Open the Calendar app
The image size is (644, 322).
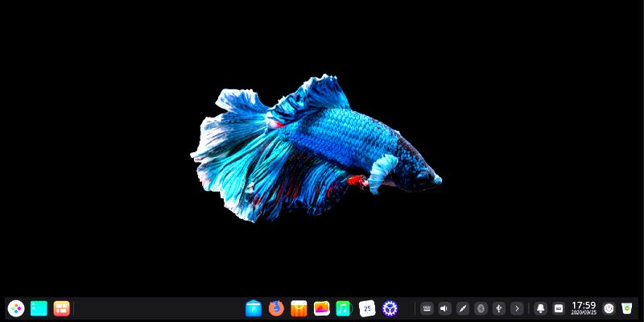click(x=367, y=308)
